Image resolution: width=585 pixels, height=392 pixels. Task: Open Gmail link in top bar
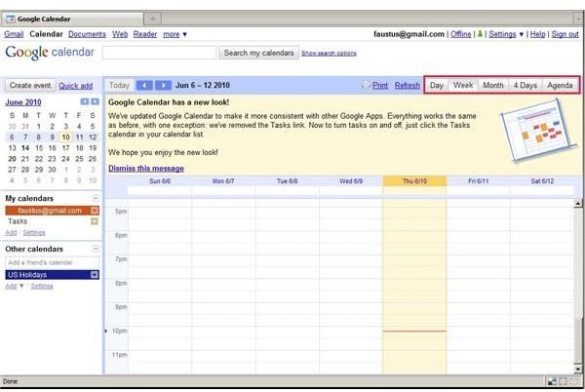[14, 34]
